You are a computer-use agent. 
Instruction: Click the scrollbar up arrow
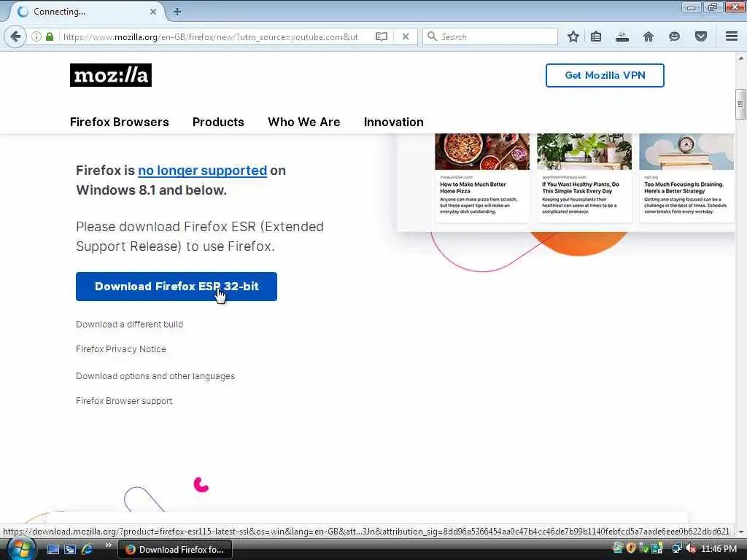(740, 58)
